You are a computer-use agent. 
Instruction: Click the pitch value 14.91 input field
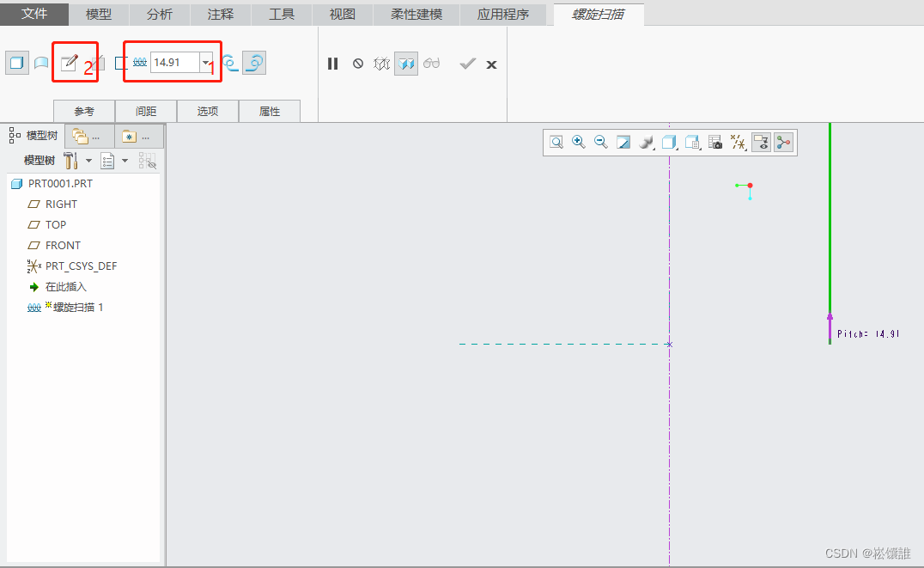click(x=174, y=63)
